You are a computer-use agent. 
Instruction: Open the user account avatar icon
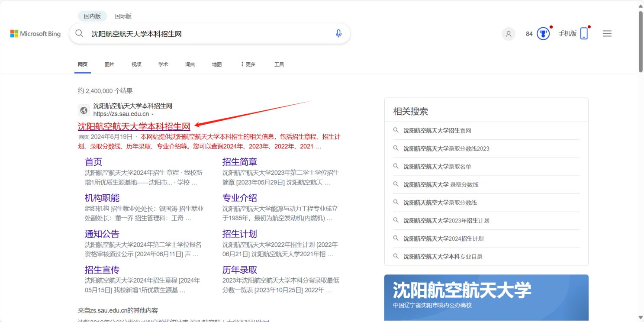click(509, 34)
